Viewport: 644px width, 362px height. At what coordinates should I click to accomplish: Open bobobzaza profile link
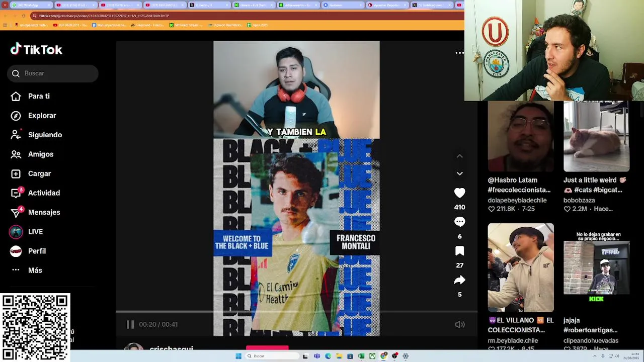579,200
